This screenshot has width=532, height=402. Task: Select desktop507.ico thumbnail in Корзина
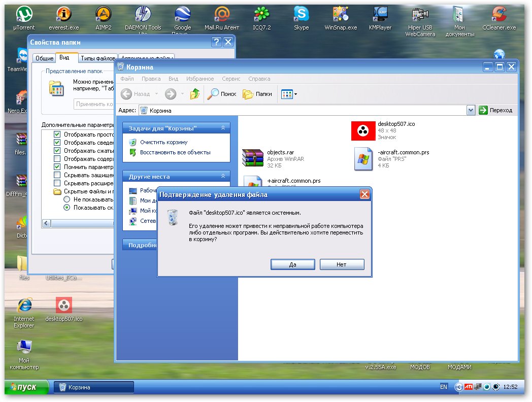point(363,130)
